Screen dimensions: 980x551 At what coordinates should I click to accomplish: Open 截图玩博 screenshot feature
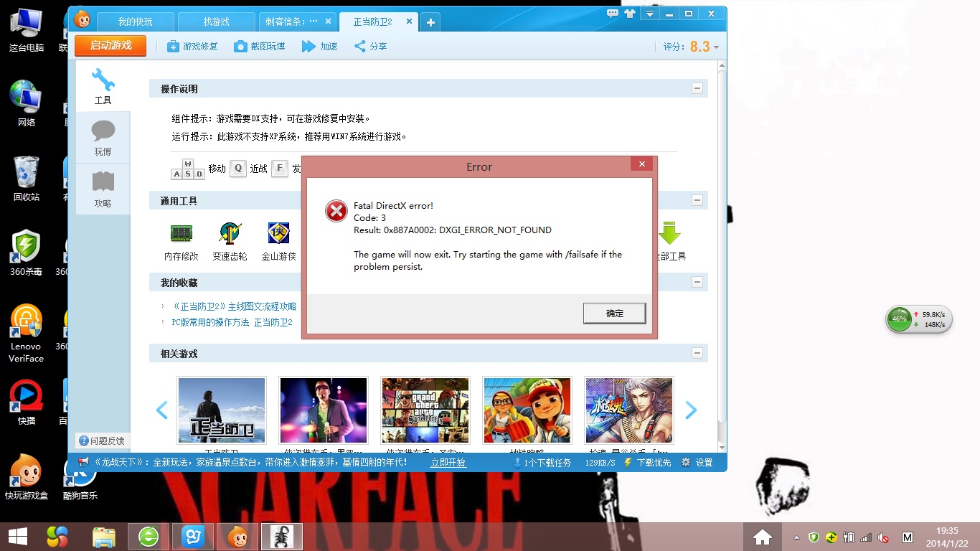click(x=259, y=46)
